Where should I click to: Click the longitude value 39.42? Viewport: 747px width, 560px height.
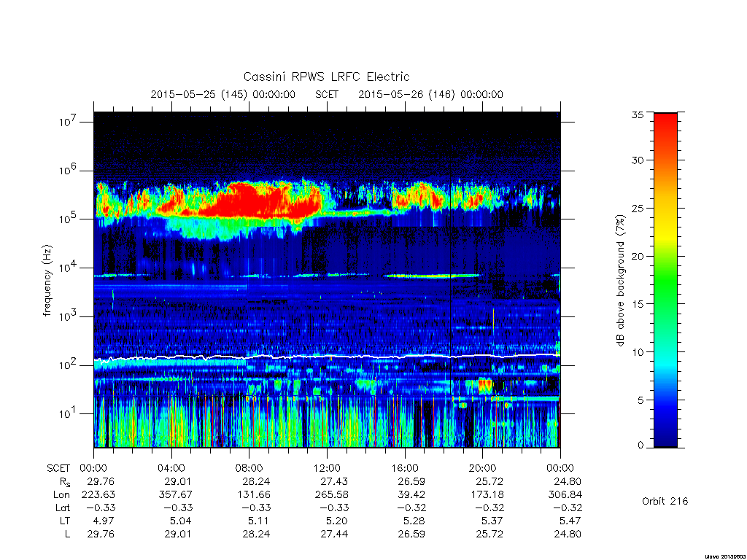[411, 495]
